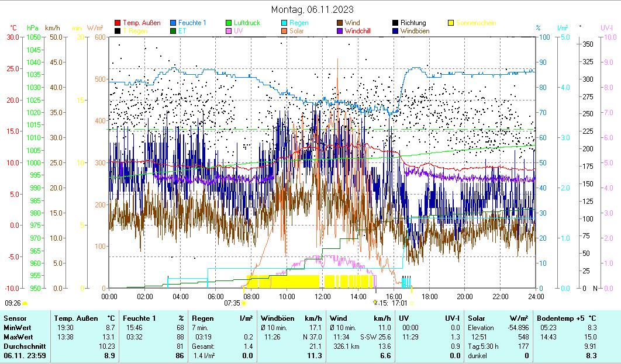Click the UV legend label
The height and width of the screenshot is (364, 621).
click(x=239, y=31)
